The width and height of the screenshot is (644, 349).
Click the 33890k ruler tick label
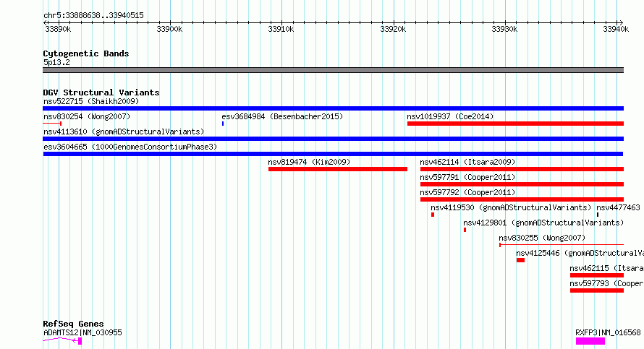[x=59, y=29]
